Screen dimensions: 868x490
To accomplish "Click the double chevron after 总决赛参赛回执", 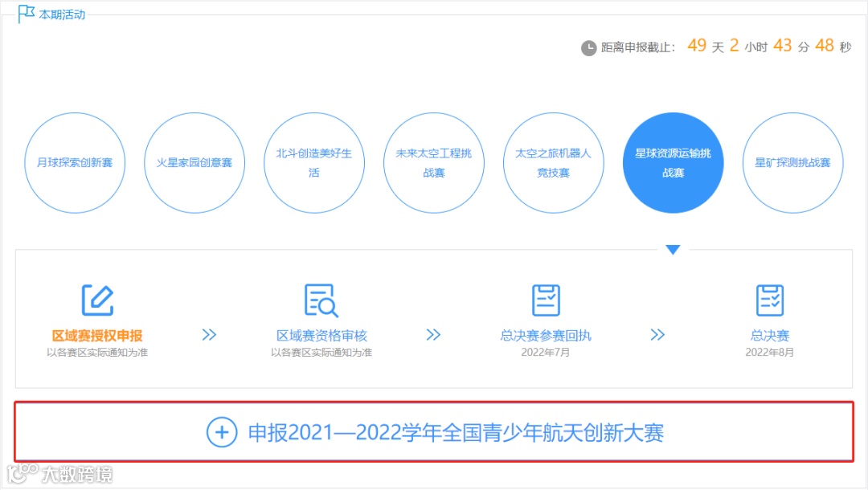I will point(657,335).
